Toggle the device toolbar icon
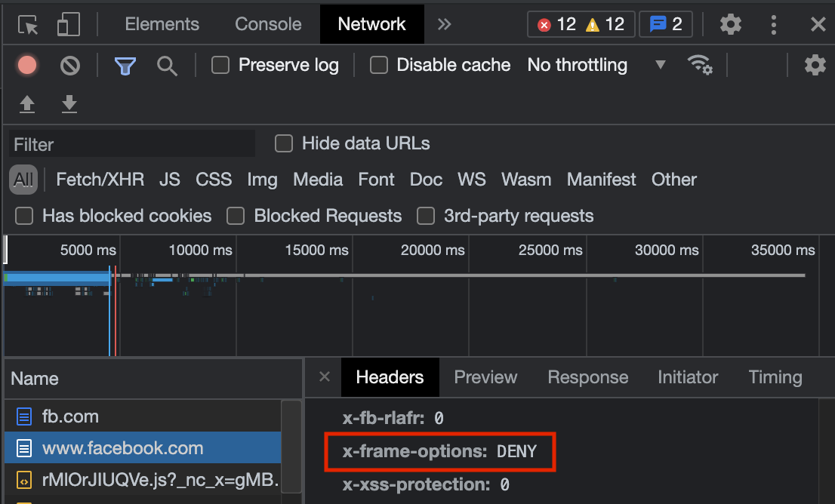835x504 pixels. coord(68,24)
